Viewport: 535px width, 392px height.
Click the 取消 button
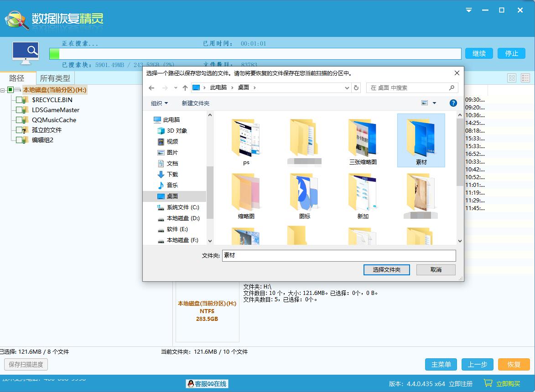pos(436,270)
